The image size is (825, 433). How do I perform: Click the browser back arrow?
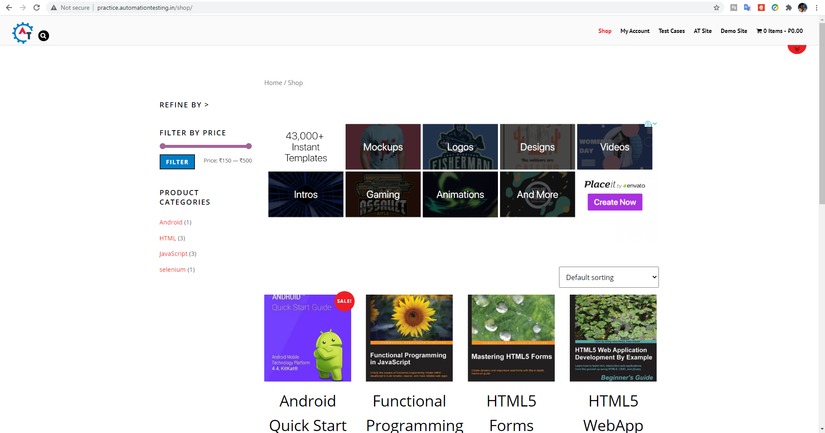(x=8, y=7)
